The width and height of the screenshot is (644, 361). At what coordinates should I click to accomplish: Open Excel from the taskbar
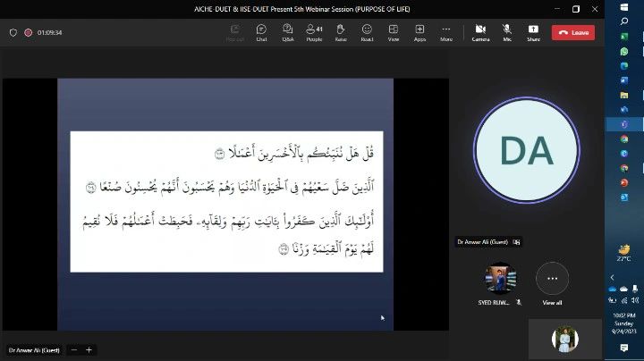(x=624, y=37)
